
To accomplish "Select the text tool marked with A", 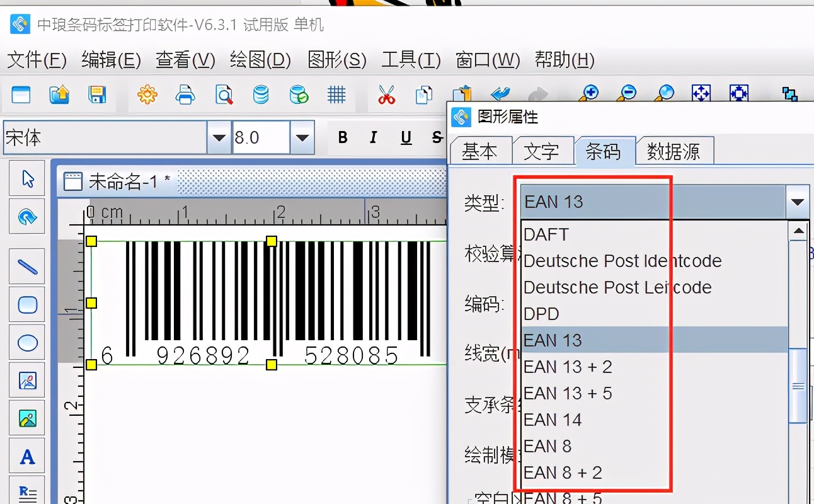I will tap(26, 455).
